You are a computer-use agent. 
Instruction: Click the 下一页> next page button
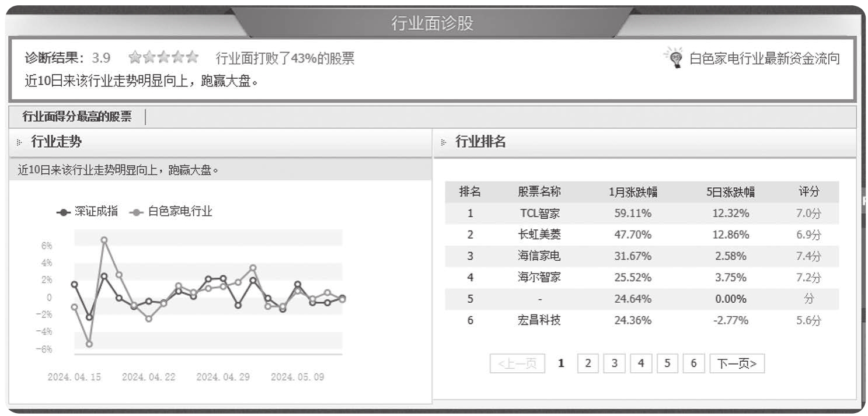[x=737, y=363]
